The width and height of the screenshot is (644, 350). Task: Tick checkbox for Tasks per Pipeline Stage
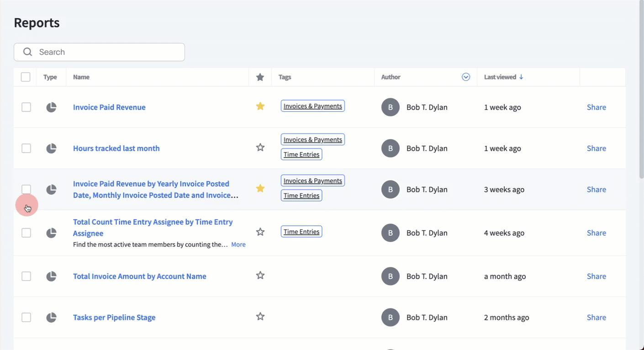[x=26, y=318]
